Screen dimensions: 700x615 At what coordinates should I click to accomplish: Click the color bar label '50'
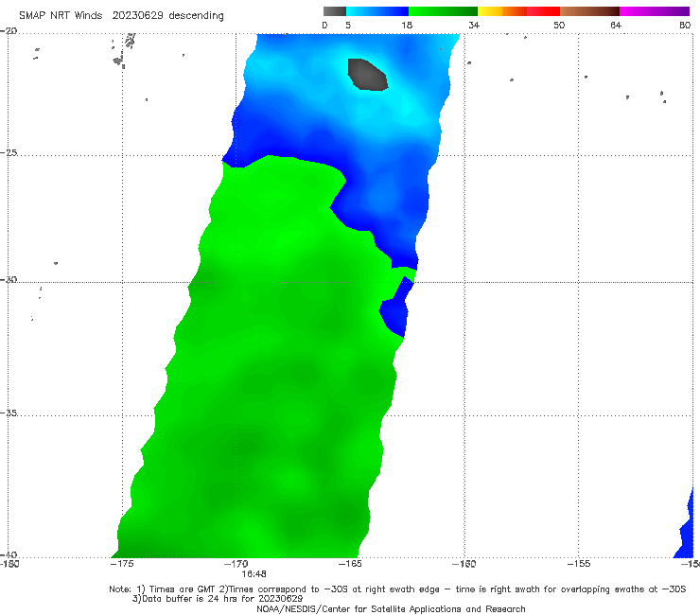pyautogui.click(x=559, y=25)
